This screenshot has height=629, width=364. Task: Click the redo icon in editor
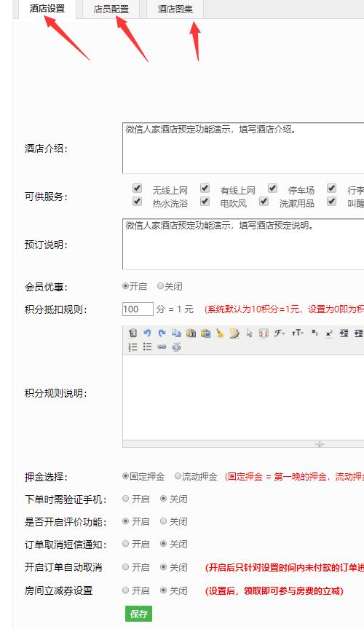pyautogui.click(x=162, y=333)
